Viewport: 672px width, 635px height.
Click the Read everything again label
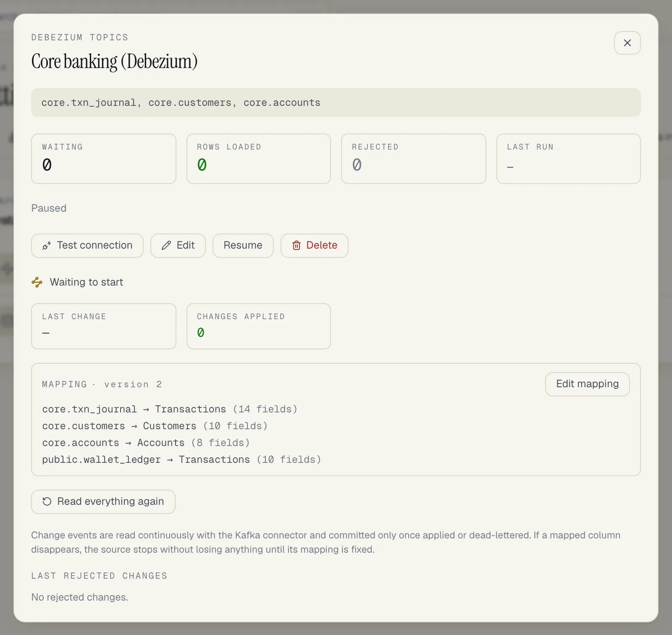click(110, 501)
